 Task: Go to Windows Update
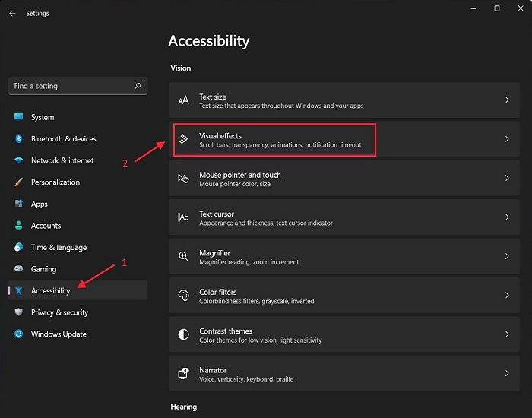[78, 334]
